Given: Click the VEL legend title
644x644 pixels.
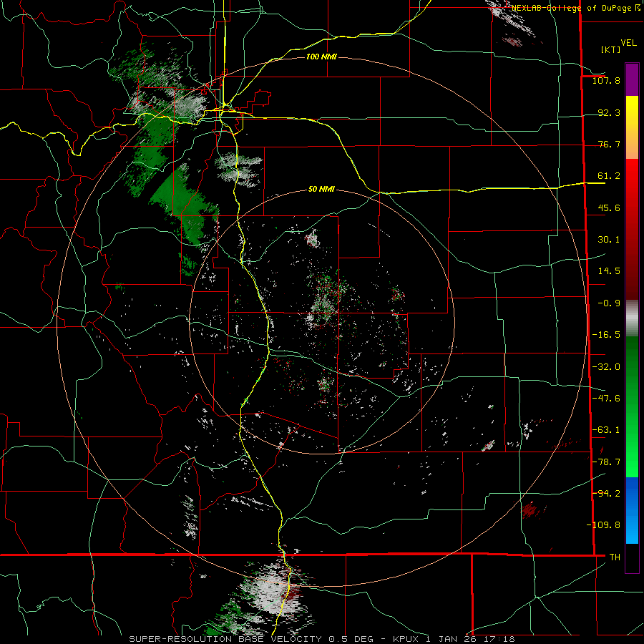Looking at the screenshot, I should (628, 43).
